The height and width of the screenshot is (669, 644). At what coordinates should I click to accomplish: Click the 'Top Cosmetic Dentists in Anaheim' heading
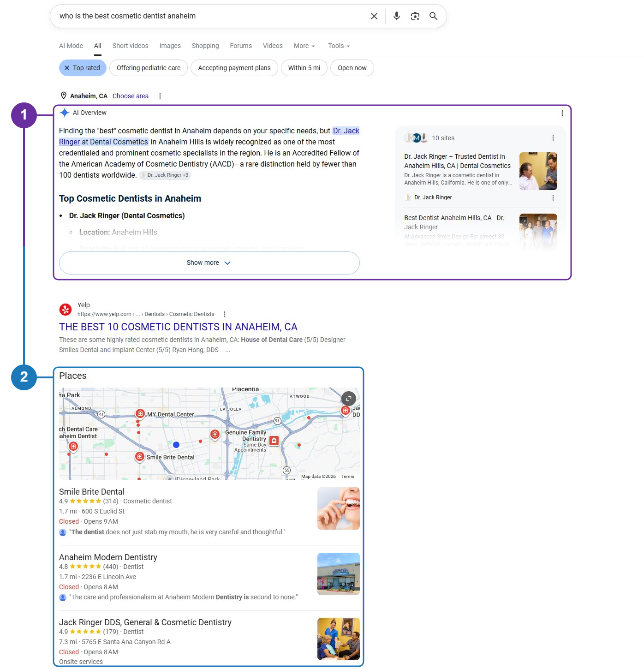pyautogui.click(x=130, y=198)
